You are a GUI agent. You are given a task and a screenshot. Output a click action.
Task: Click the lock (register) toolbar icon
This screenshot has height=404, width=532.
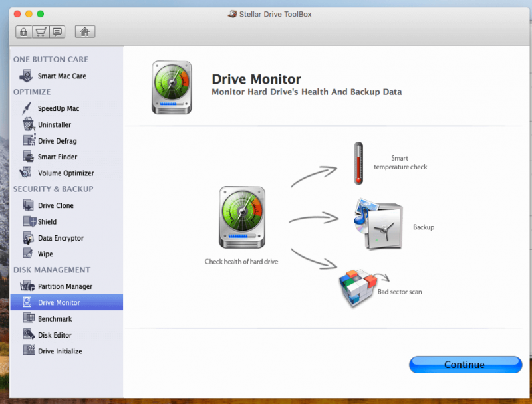pyautogui.click(x=24, y=32)
